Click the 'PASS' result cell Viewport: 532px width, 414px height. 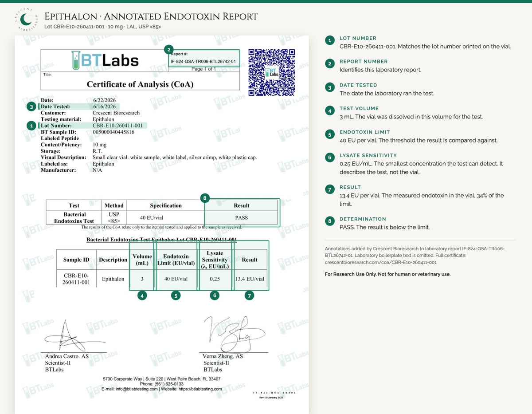pyautogui.click(x=242, y=217)
